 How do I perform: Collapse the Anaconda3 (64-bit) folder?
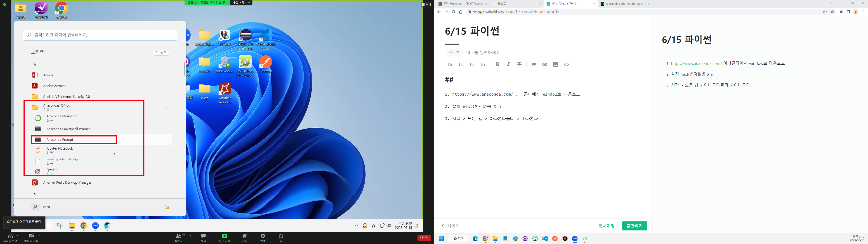pyautogui.click(x=167, y=107)
